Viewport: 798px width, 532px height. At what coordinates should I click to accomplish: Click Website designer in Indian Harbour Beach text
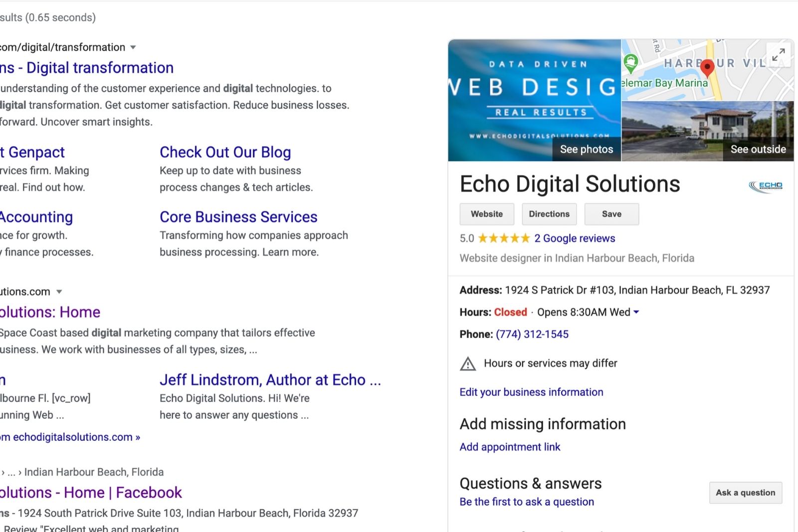pyautogui.click(x=577, y=258)
